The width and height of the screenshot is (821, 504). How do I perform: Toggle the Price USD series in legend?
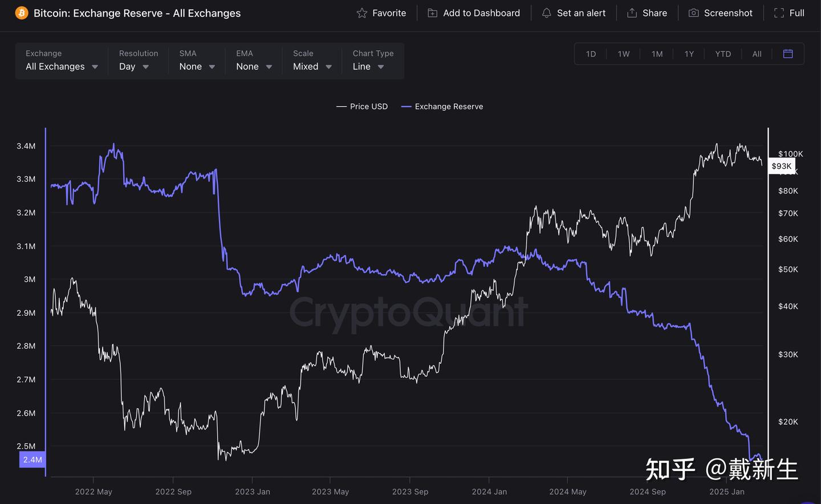(x=362, y=106)
